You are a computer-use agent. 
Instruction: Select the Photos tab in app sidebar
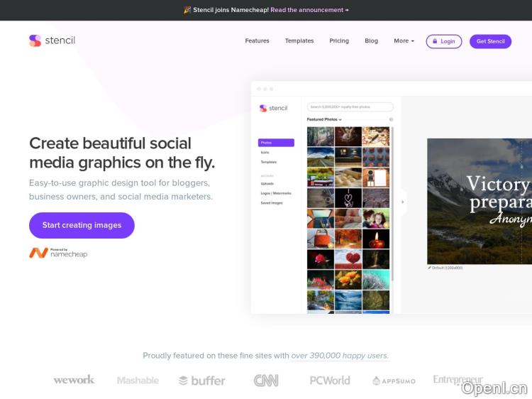click(276, 143)
